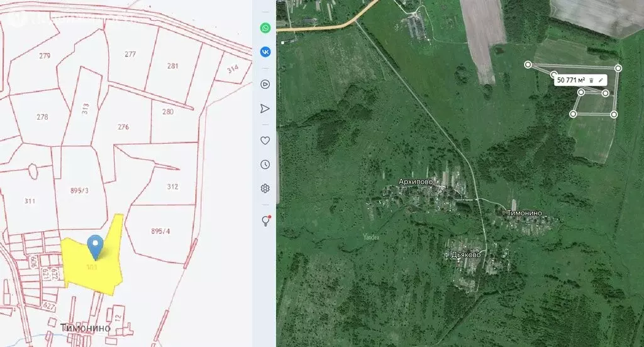Share via the VK icon
Screen dimensions: 644x347
[x=265, y=52]
